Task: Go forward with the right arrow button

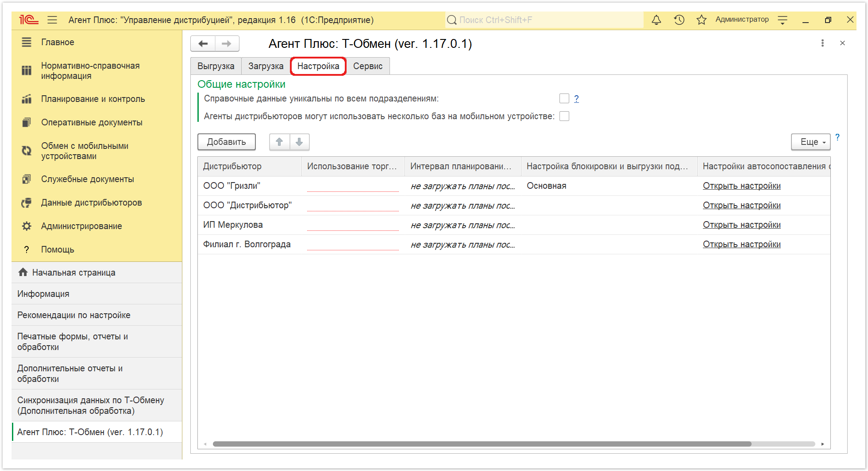Action: (227, 43)
